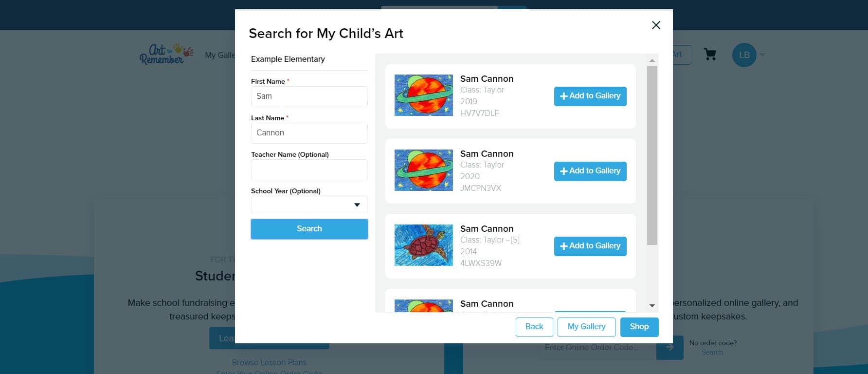
Task: Open the shopping cart icon
Action: click(x=710, y=55)
